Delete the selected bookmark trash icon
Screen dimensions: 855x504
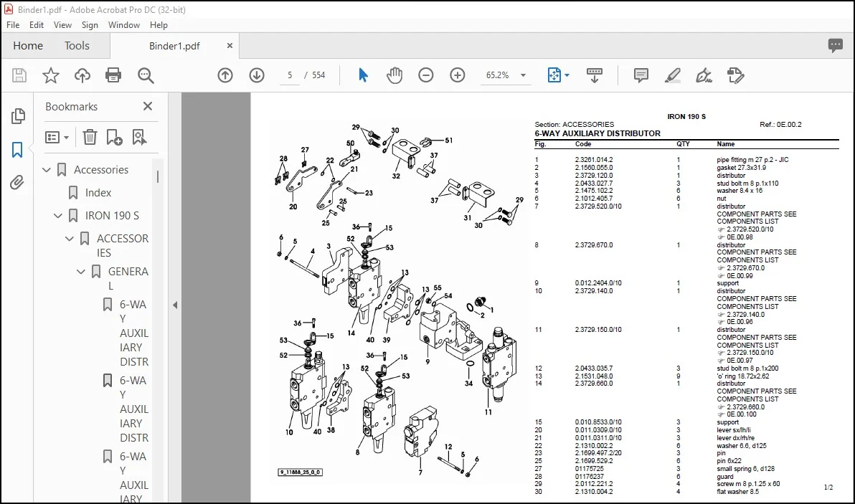[x=90, y=138]
